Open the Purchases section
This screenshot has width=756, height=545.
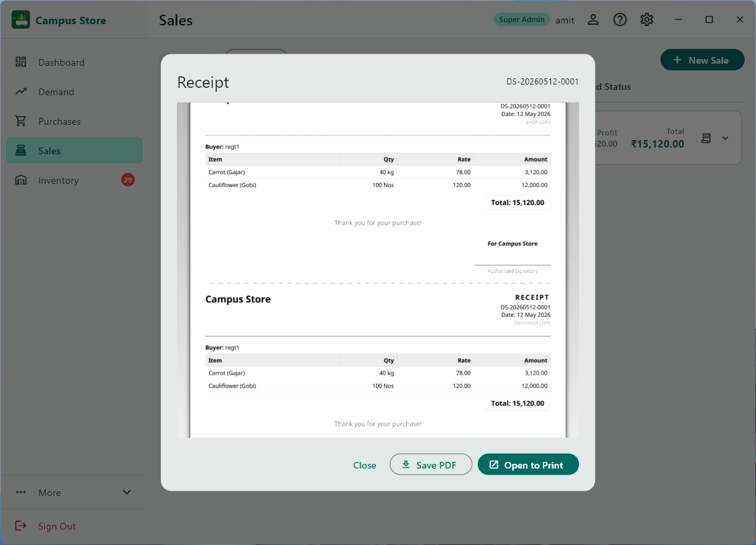[74, 121]
